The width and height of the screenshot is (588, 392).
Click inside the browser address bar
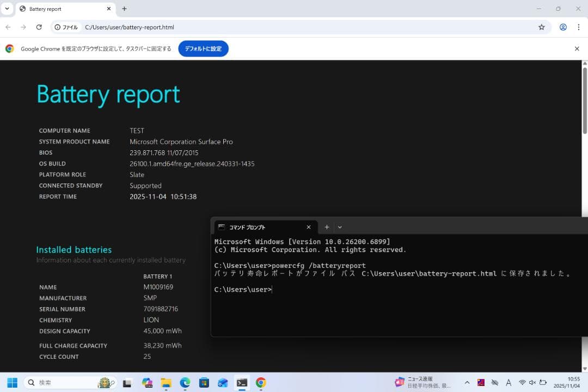point(163,27)
